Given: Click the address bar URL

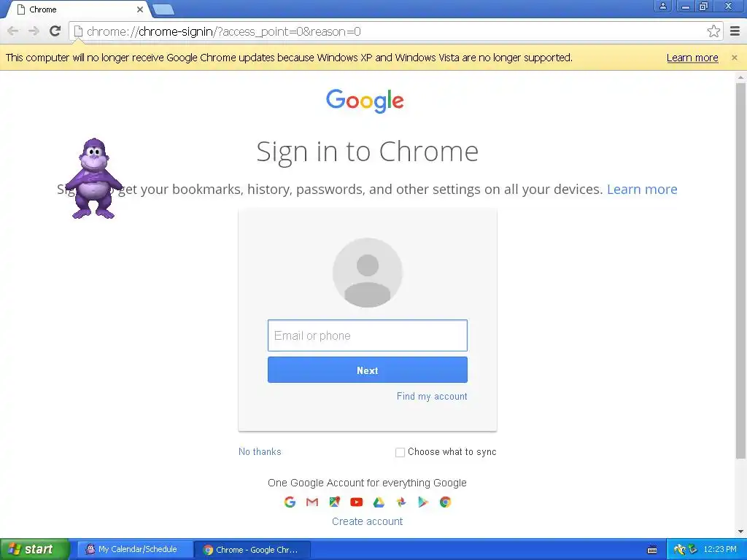Looking at the screenshot, I should coord(224,31).
